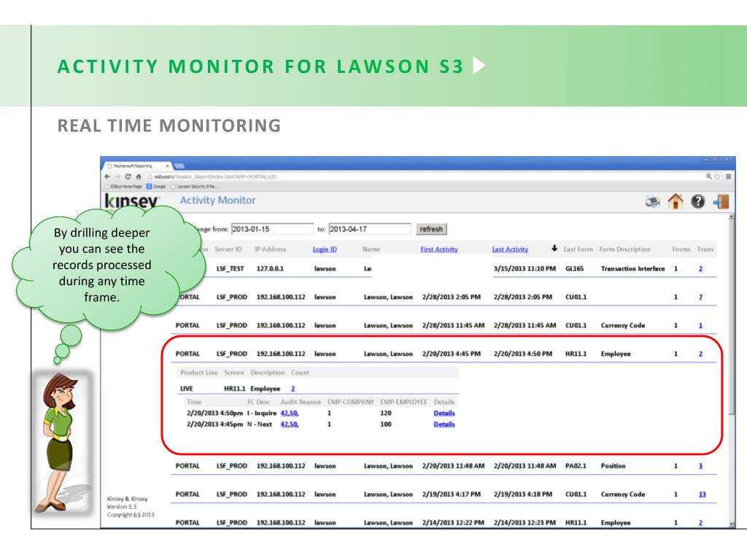Click the printer icon in Activity Monitor

tap(653, 201)
